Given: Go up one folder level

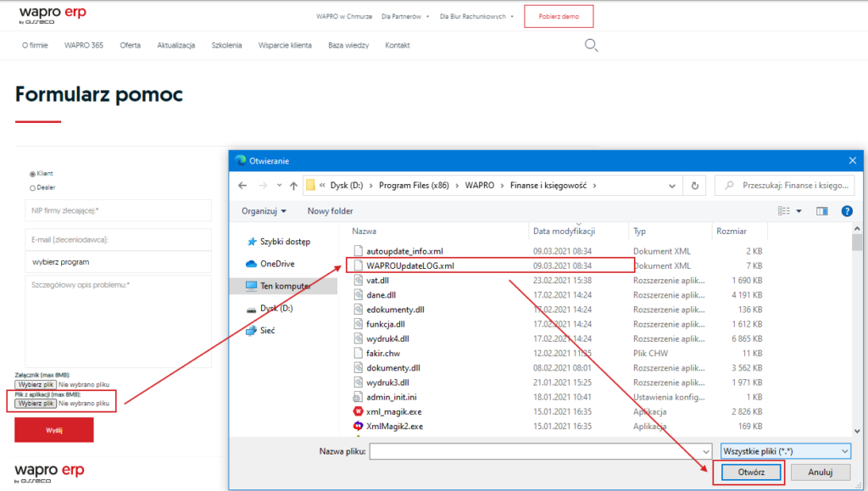Looking at the screenshot, I should tap(293, 186).
